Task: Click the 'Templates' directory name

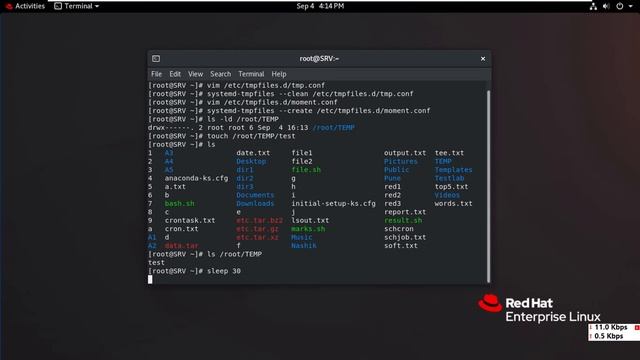Action: (453, 170)
